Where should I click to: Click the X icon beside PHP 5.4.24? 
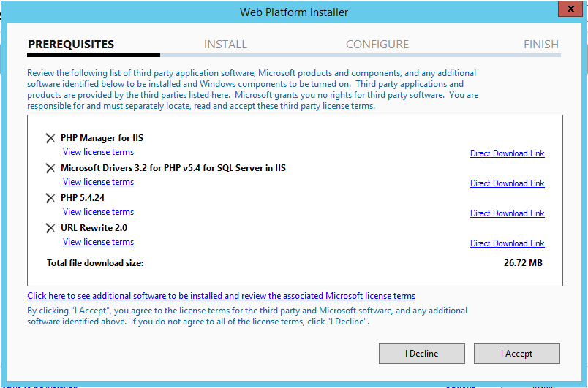(50, 198)
